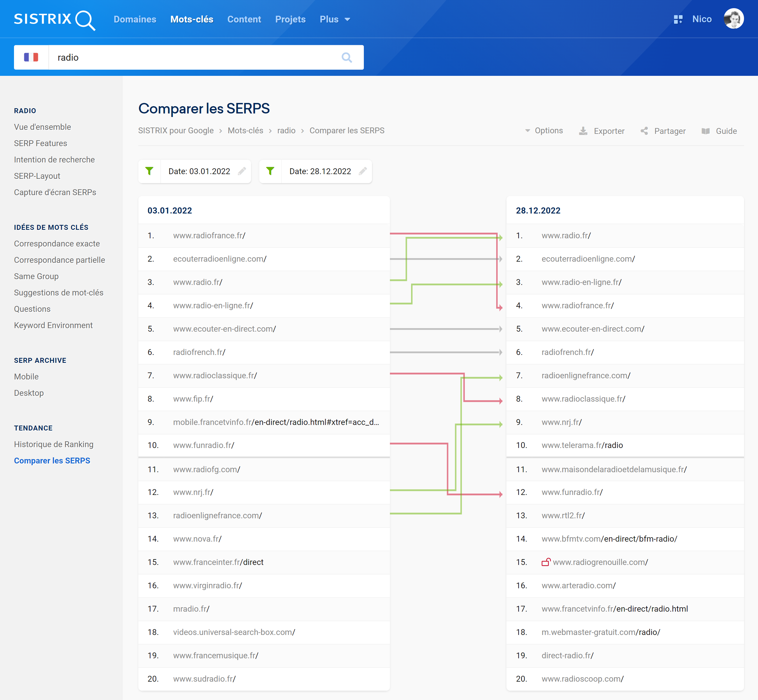Click breadcrumb SISTRIX pour Google
The height and width of the screenshot is (700, 758).
pyautogui.click(x=176, y=130)
